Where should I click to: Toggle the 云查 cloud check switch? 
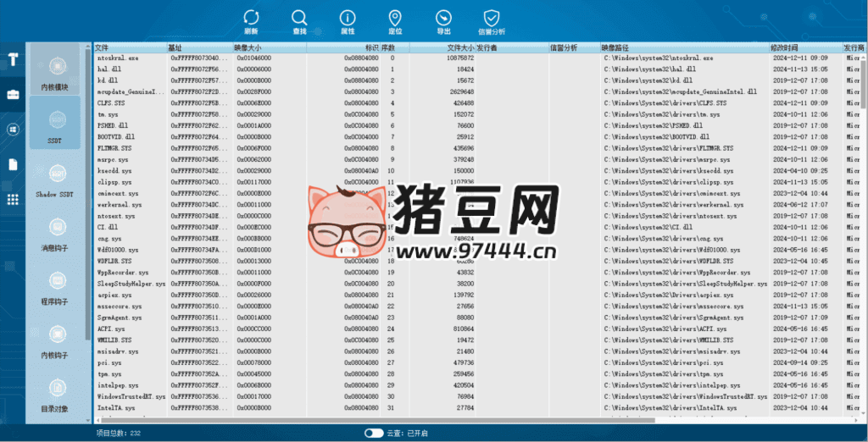point(374,434)
